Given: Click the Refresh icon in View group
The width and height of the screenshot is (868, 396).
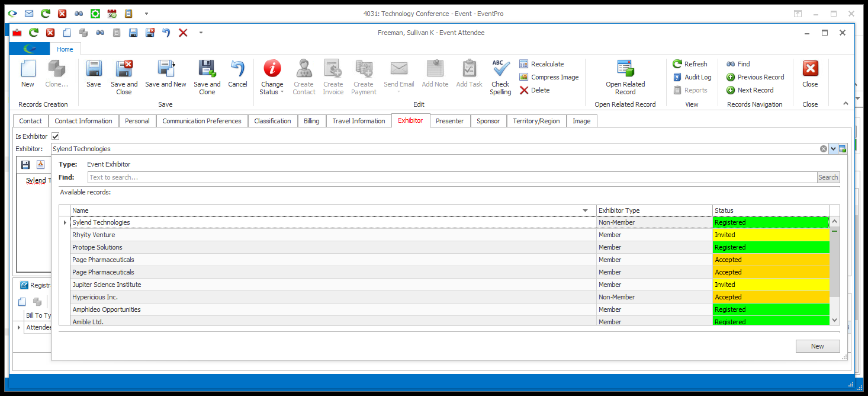Looking at the screenshot, I should (677, 64).
